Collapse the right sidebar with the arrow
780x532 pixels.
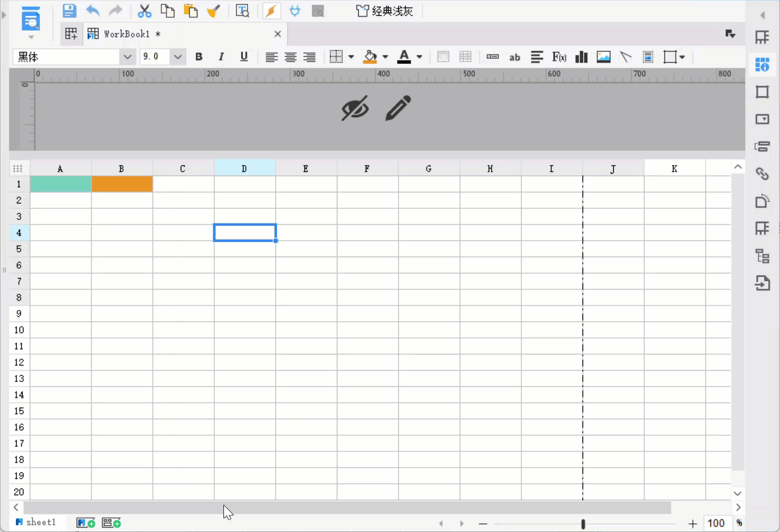coord(762,15)
